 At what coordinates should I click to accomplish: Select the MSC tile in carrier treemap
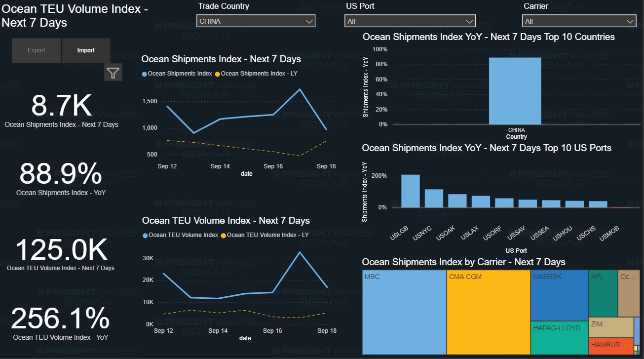point(404,312)
